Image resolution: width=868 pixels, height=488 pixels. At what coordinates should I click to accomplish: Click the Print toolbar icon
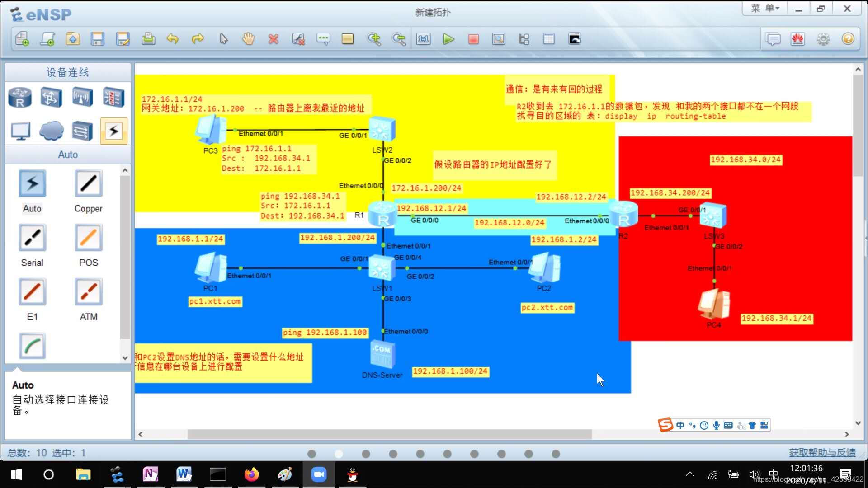148,39
